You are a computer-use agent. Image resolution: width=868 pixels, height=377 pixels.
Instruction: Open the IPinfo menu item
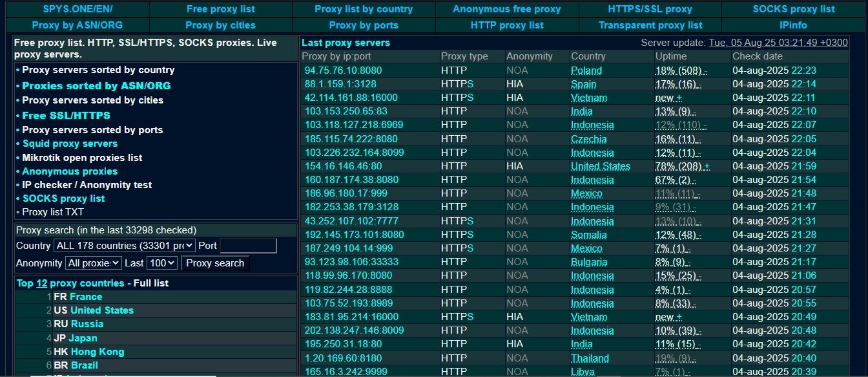coord(793,25)
